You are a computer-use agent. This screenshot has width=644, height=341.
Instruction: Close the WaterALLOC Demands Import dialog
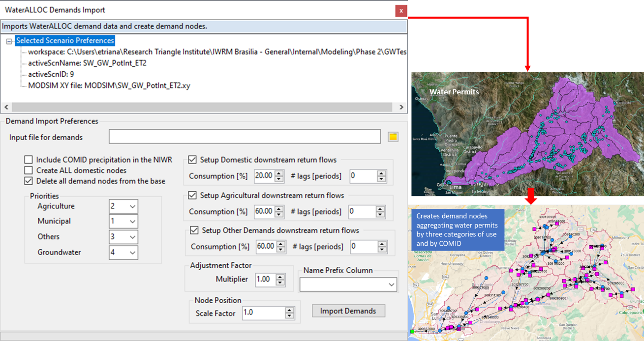(x=401, y=10)
